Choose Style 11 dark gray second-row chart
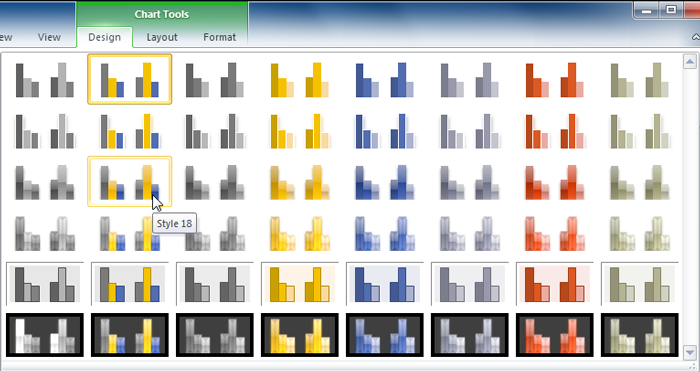The height and width of the screenshot is (372, 700). [x=215, y=131]
